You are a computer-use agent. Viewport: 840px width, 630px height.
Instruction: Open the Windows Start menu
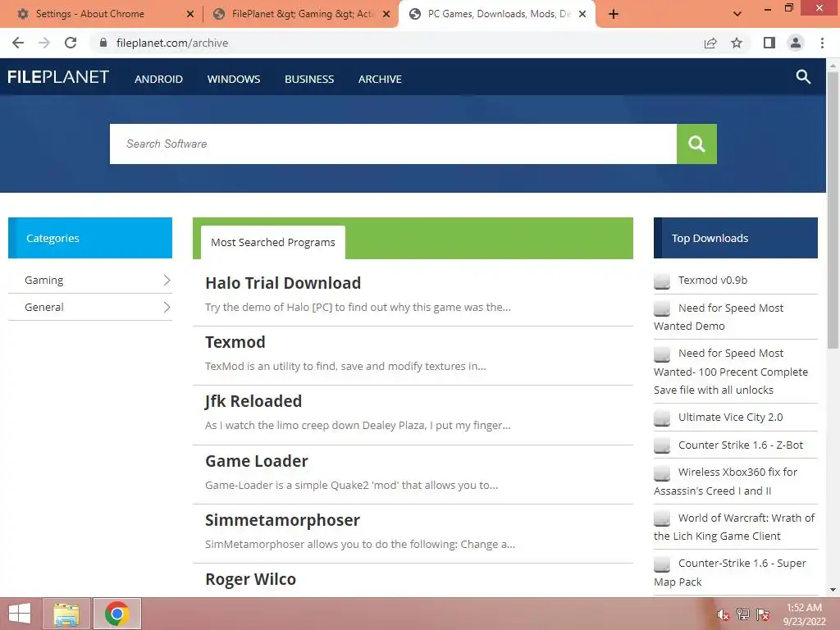point(20,614)
